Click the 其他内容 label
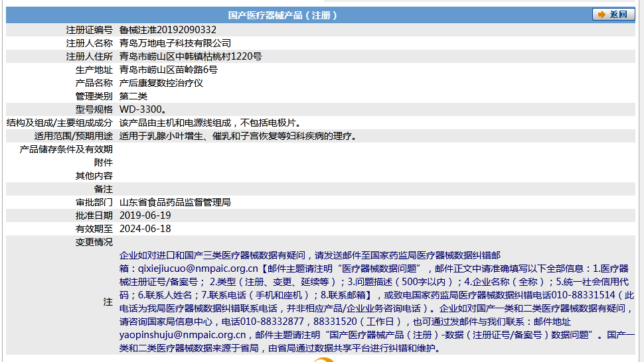The image size is (644, 362). 94,176
